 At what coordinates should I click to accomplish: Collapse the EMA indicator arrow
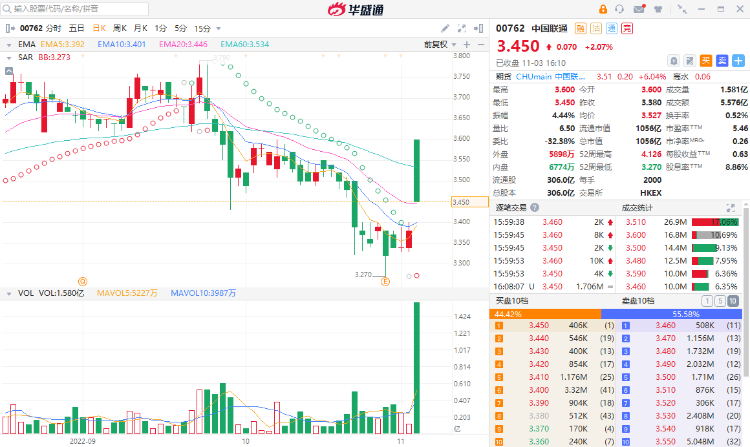(9, 44)
